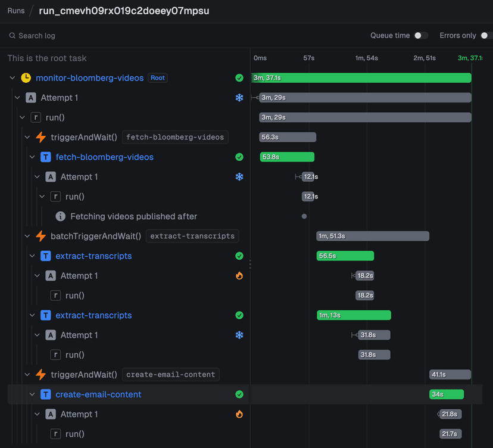Select the gray 1m, 51.3s timeline bar
Screen dimensions: 493x448
tap(373, 236)
